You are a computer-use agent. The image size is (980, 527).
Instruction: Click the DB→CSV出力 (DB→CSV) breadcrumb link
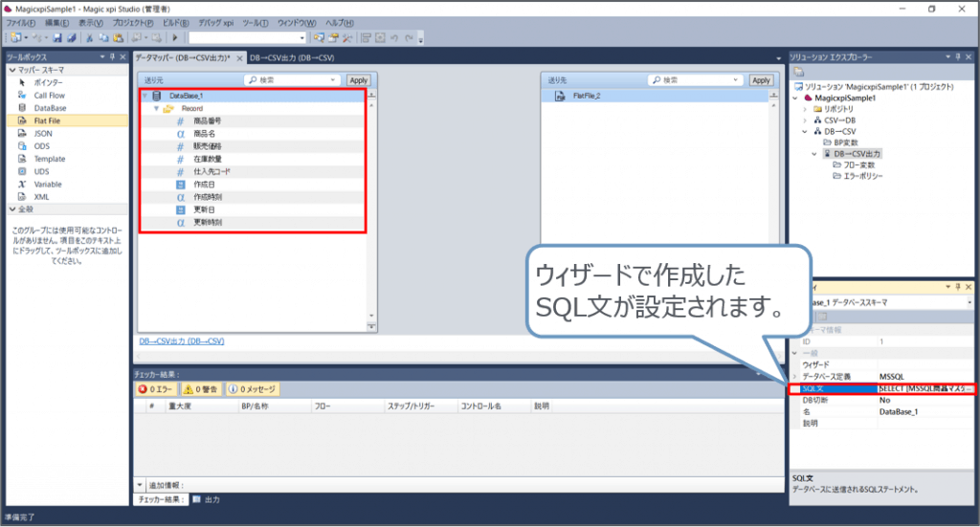(x=181, y=340)
